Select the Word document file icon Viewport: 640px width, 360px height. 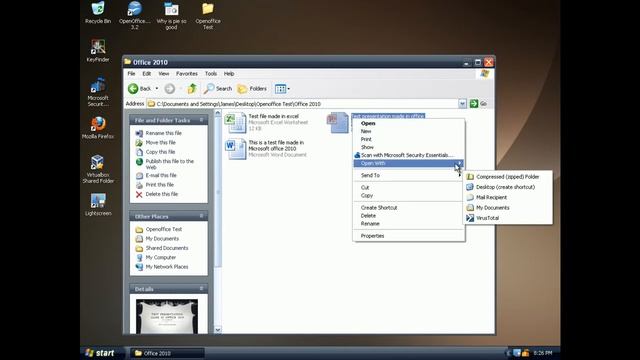[x=236, y=149]
